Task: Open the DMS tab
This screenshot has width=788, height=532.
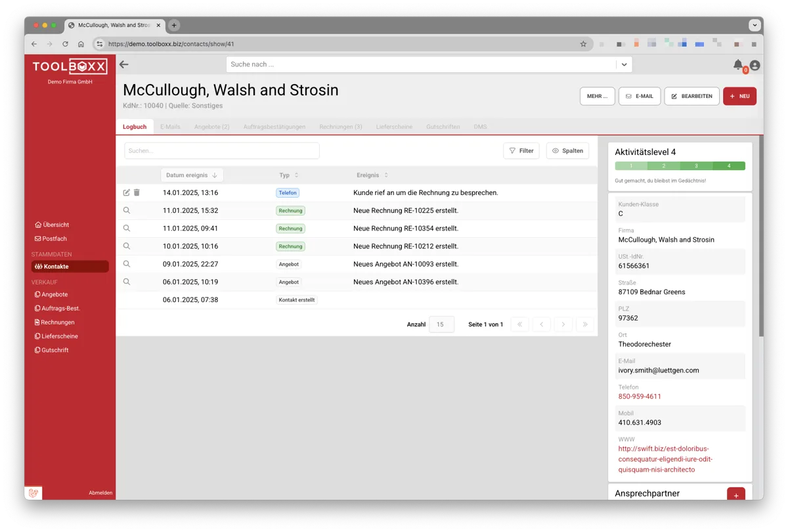Action: point(480,127)
